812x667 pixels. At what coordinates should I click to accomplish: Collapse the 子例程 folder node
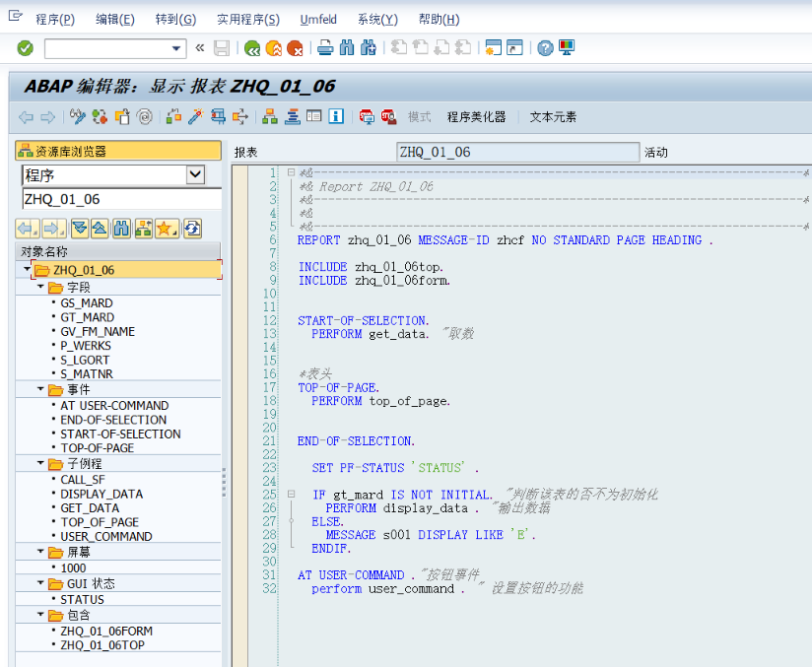coord(40,462)
